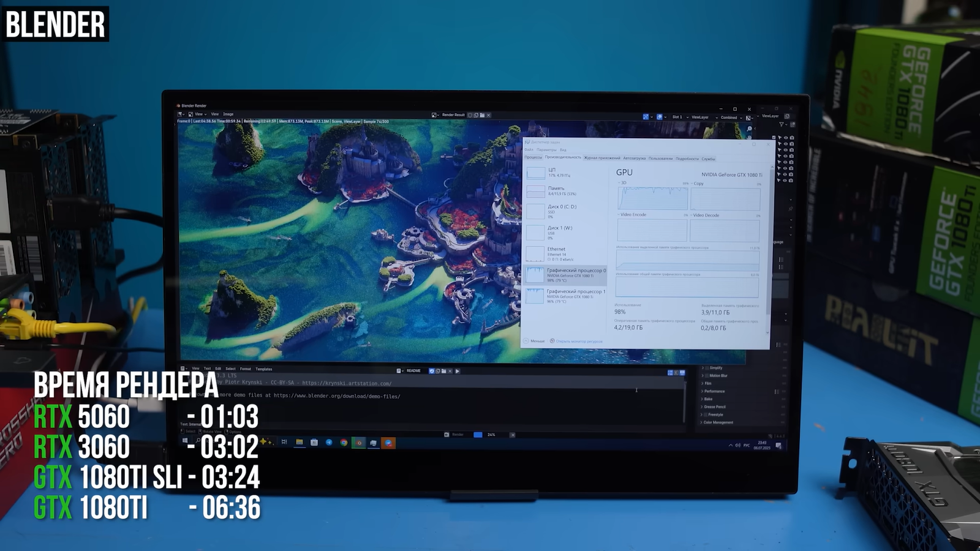Toggle the Freestyle checkbox
980x551 pixels.
pos(706,414)
